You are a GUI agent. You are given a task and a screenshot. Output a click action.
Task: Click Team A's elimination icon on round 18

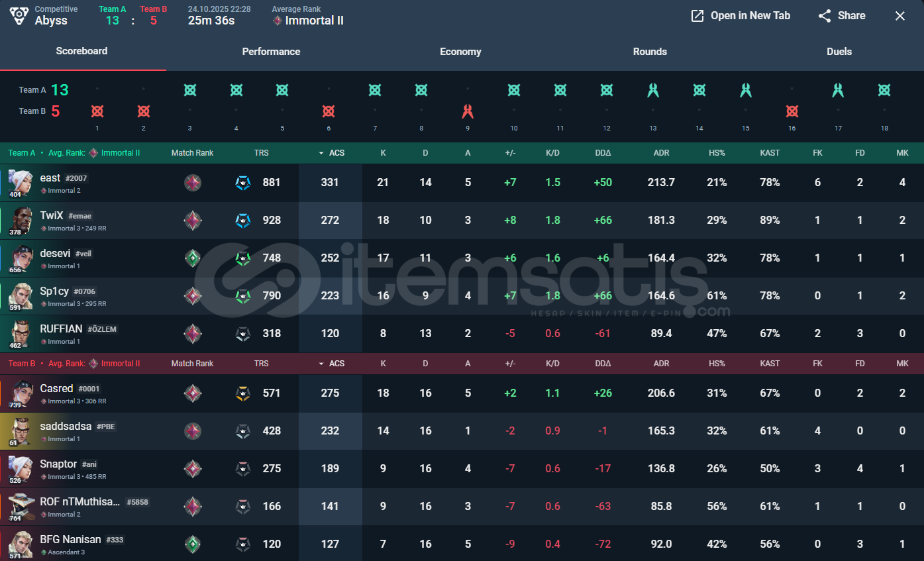tap(884, 89)
